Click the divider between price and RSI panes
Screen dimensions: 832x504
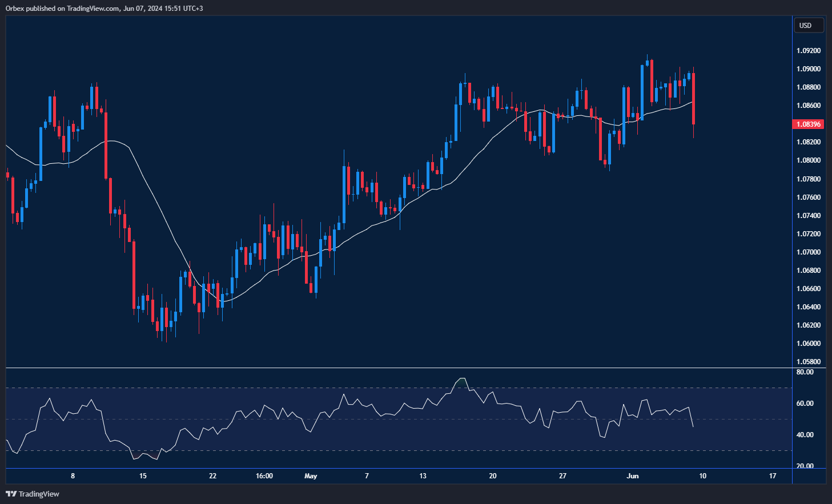400,368
